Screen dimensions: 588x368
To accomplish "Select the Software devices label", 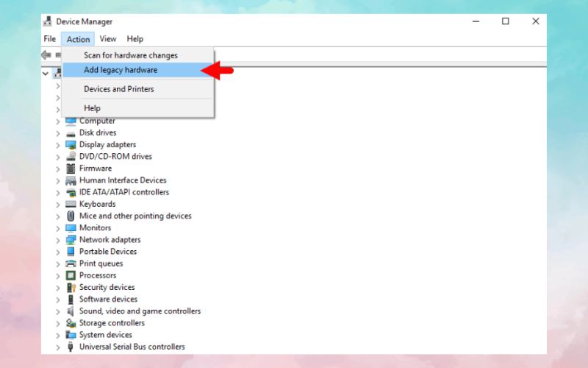I will pyautogui.click(x=108, y=300).
